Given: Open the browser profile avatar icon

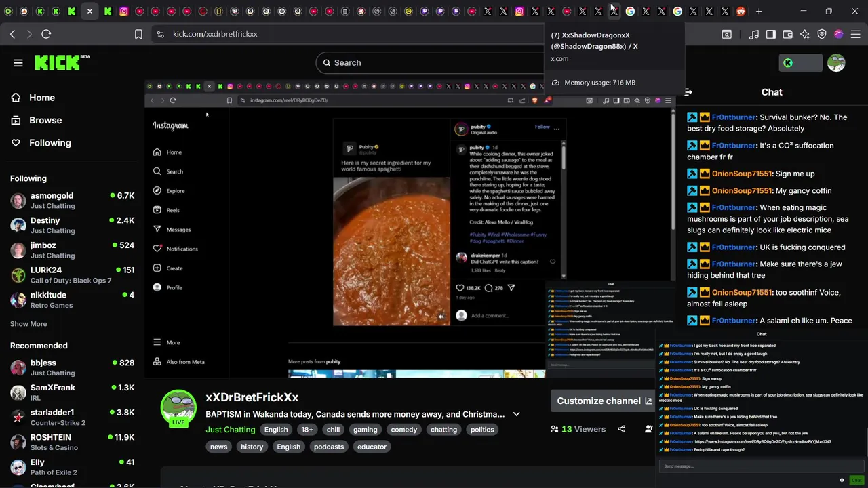Looking at the screenshot, I should click(839, 34).
